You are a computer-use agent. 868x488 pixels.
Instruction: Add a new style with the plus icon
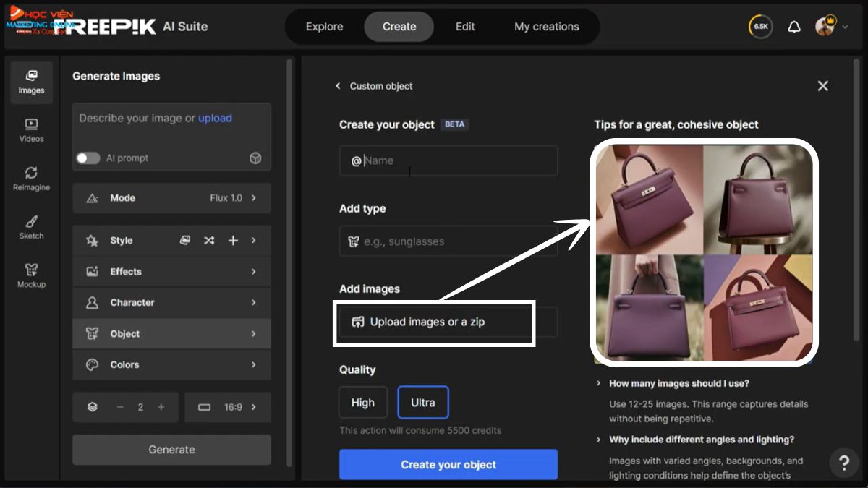click(x=233, y=241)
